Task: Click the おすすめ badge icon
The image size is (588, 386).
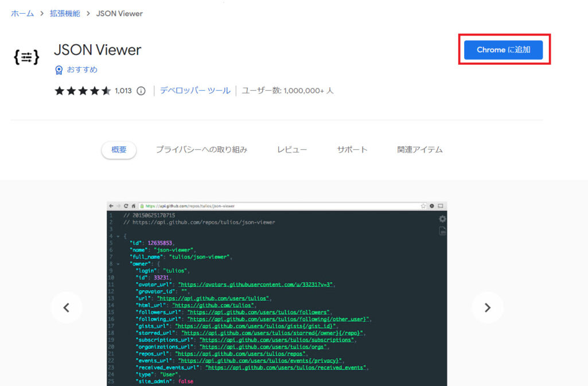Action: point(59,70)
